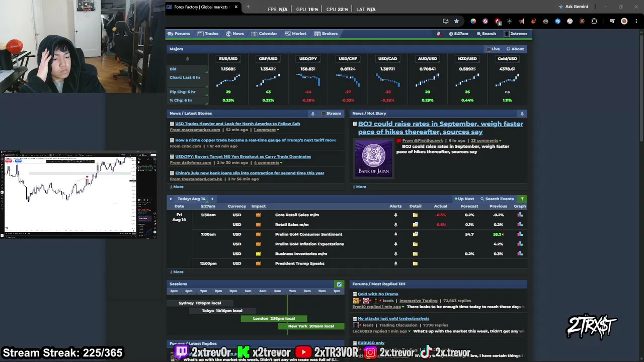Open the 2xtrevor user profile menu

[515, 34]
